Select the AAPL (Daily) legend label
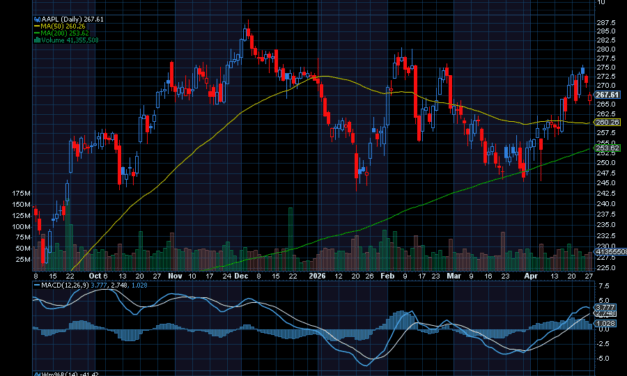627x376 pixels. (x=62, y=19)
